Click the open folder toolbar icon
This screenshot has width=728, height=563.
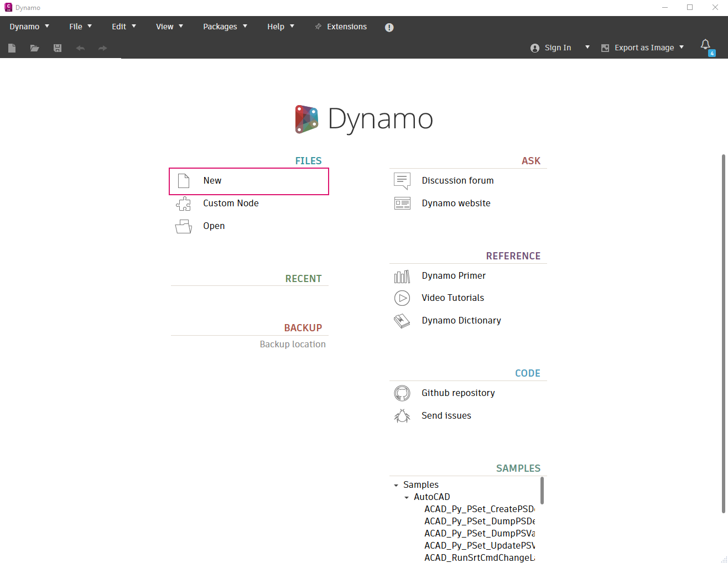(x=34, y=48)
